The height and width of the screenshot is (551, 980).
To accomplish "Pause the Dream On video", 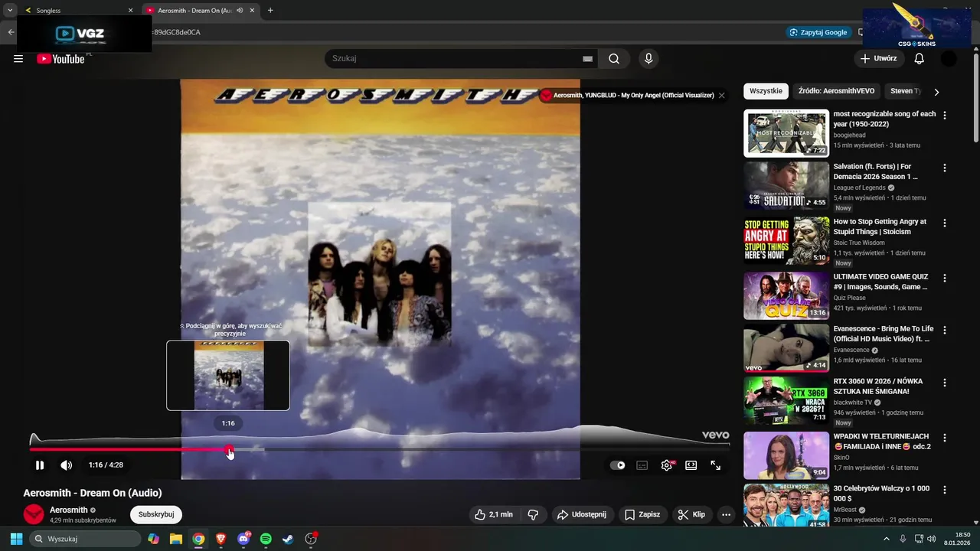I will pyautogui.click(x=40, y=465).
